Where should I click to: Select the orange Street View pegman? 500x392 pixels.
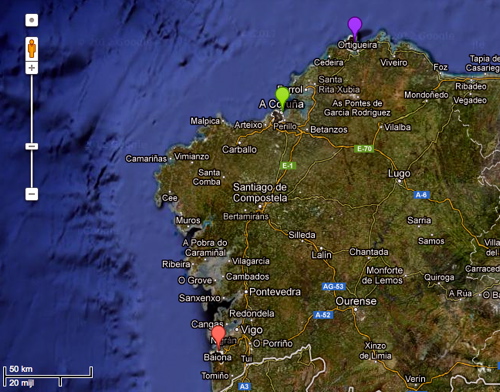coord(32,49)
